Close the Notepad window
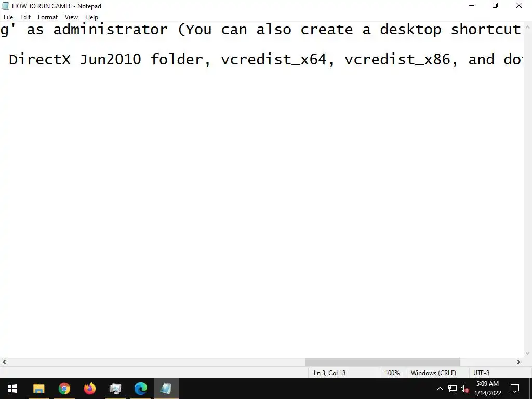Screen dimensions: 532x399 click(519, 6)
